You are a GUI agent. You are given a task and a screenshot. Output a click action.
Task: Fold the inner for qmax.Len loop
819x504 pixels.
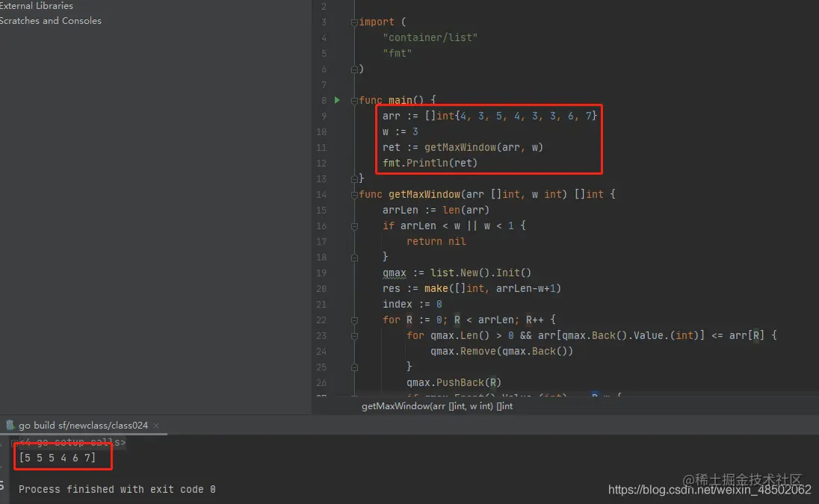tap(354, 335)
